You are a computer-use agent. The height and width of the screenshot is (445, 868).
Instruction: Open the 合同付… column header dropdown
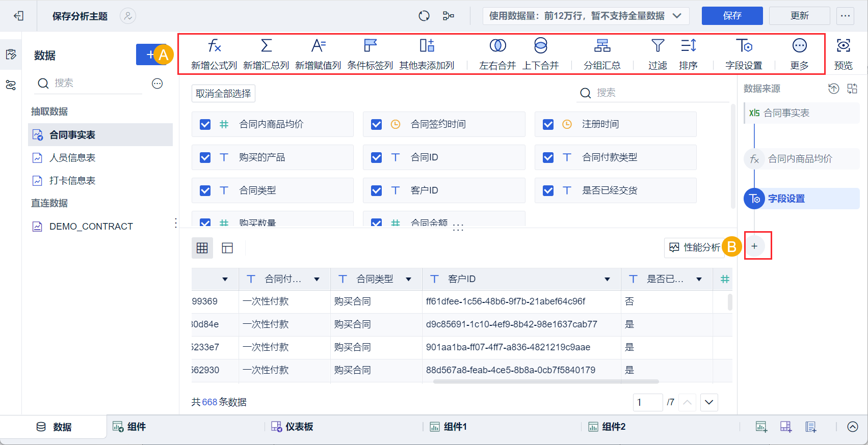317,279
